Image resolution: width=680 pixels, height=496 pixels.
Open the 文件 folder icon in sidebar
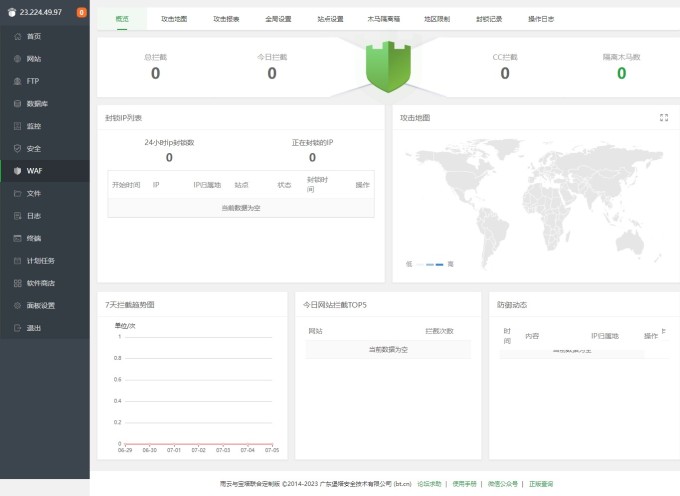(17, 193)
